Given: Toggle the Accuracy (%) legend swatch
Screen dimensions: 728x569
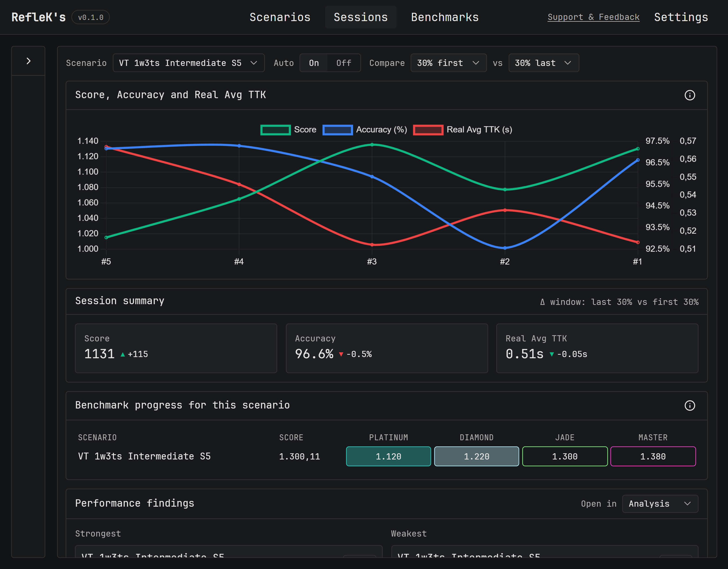Looking at the screenshot, I should 337,130.
